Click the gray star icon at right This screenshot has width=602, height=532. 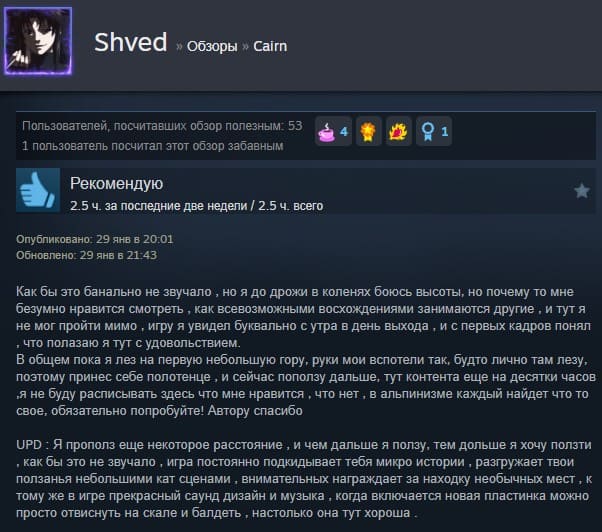(582, 190)
